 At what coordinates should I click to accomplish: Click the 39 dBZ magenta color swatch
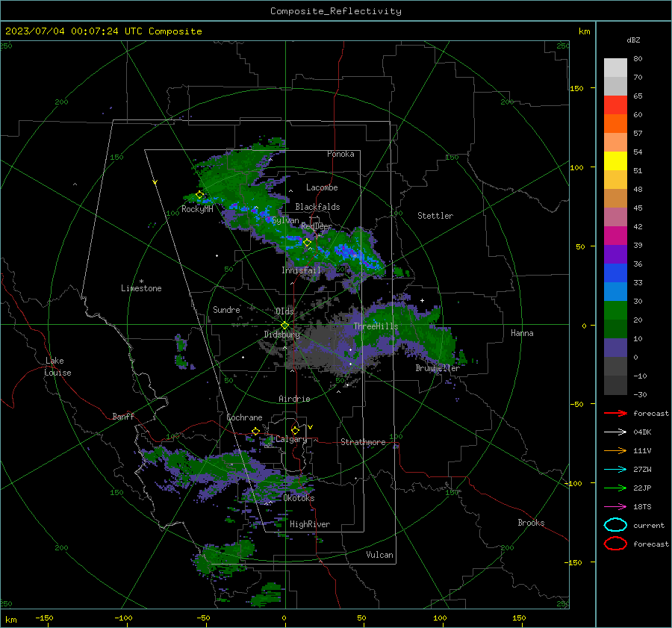click(615, 235)
